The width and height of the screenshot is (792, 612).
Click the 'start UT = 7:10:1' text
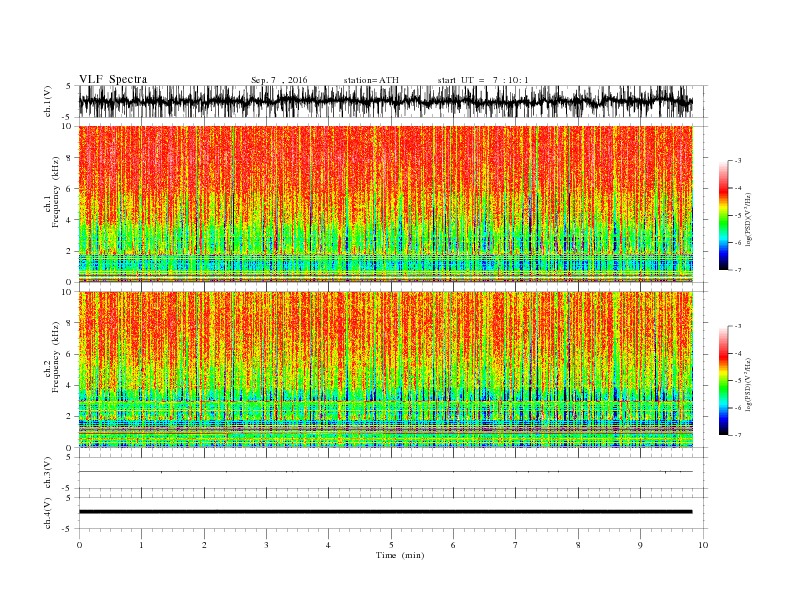pyautogui.click(x=483, y=80)
